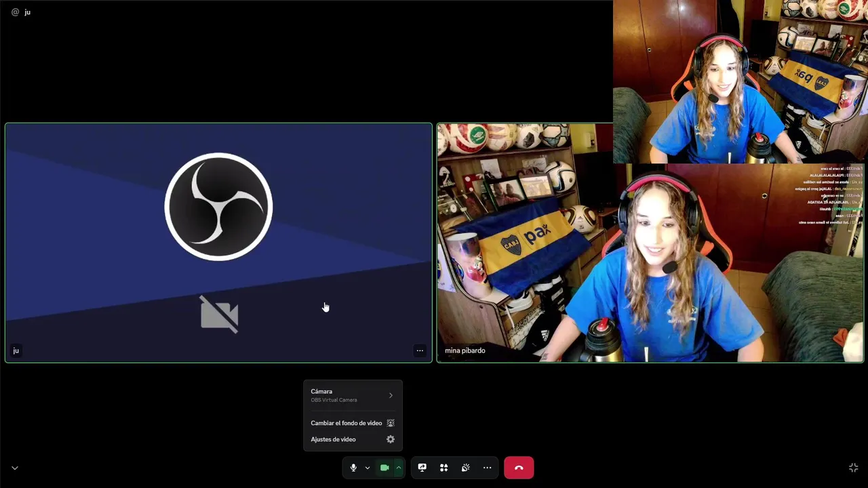Turn off the green camera button
This screenshot has height=488, width=868.
(x=384, y=468)
